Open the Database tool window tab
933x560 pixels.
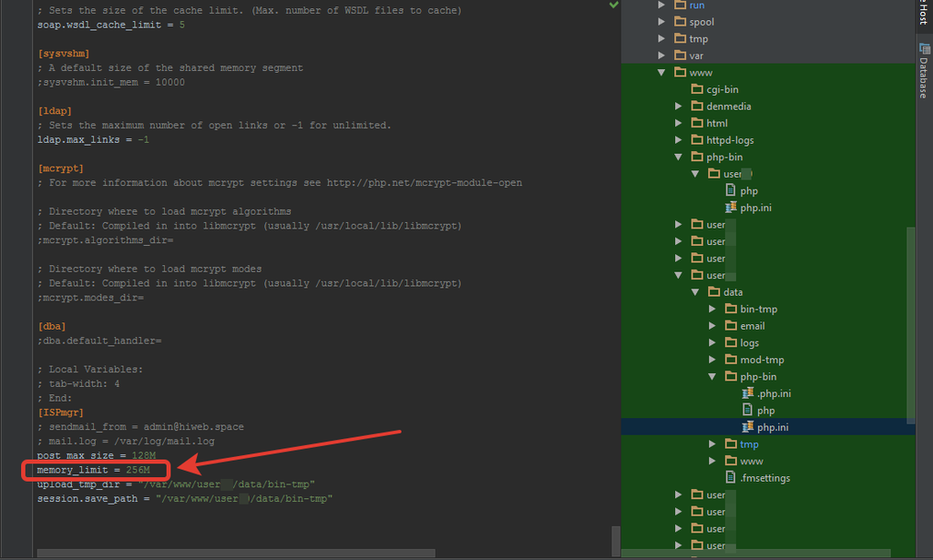924,70
